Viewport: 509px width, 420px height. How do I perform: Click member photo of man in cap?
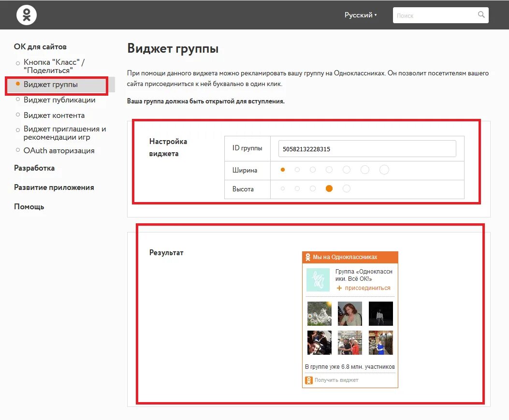click(320, 343)
